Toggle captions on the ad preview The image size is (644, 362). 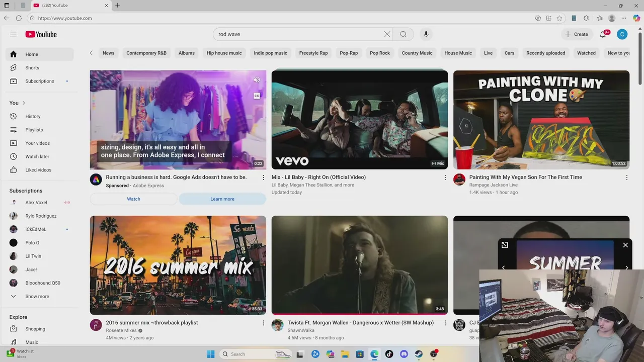pos(257,96)
